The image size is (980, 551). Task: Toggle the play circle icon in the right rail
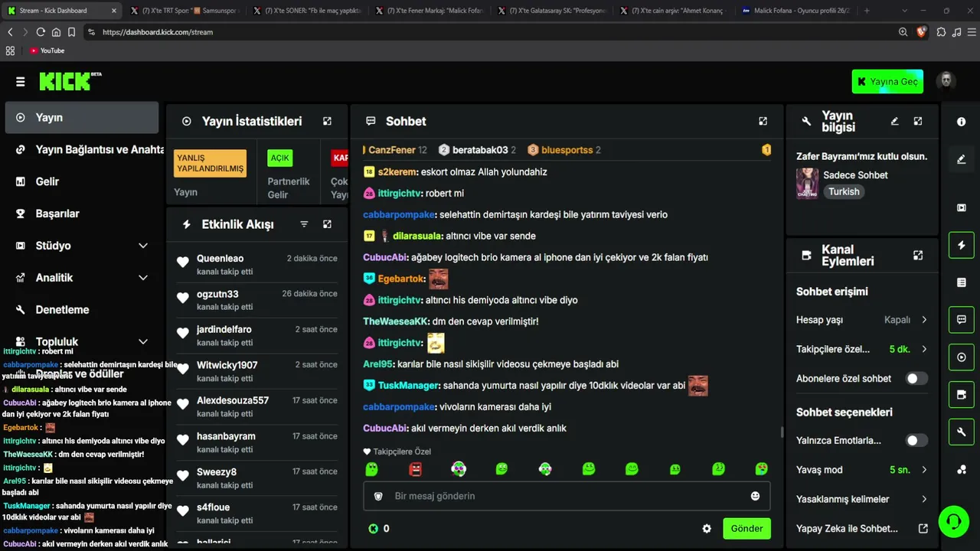point(962,357)
